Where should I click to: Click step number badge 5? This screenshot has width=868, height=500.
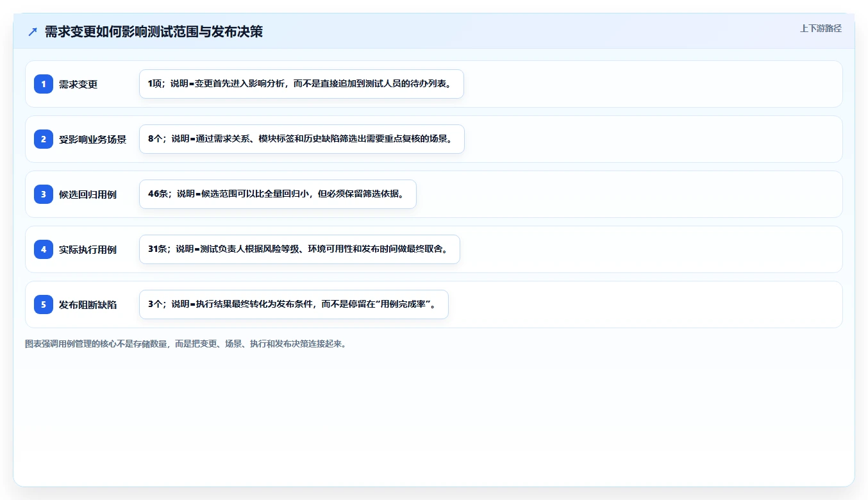(44, 304)
